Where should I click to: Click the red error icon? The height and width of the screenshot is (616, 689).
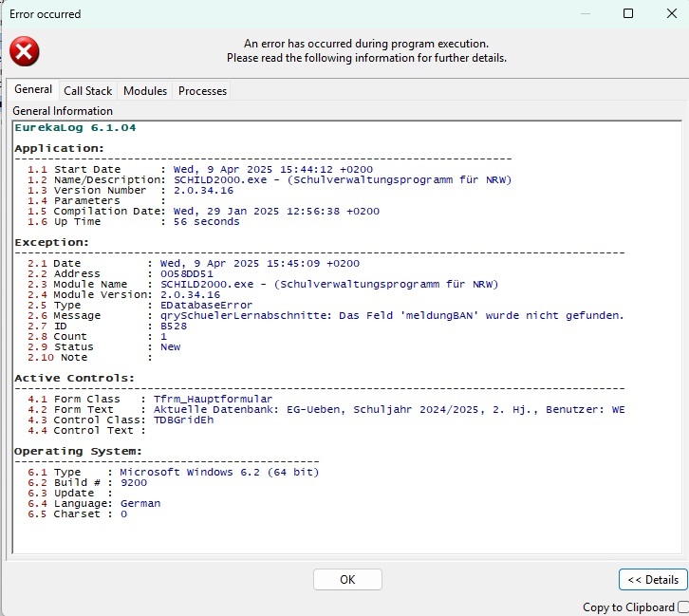coord(25,50)
